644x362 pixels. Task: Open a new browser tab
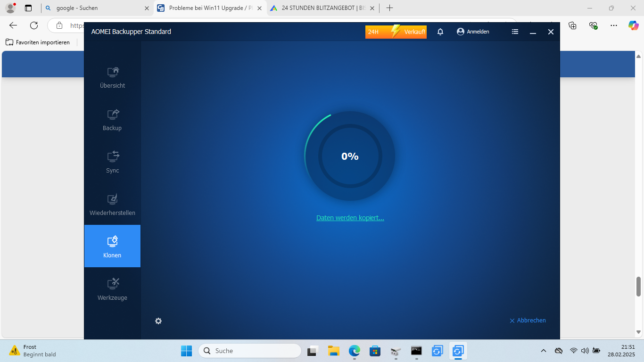click(389, 8)
